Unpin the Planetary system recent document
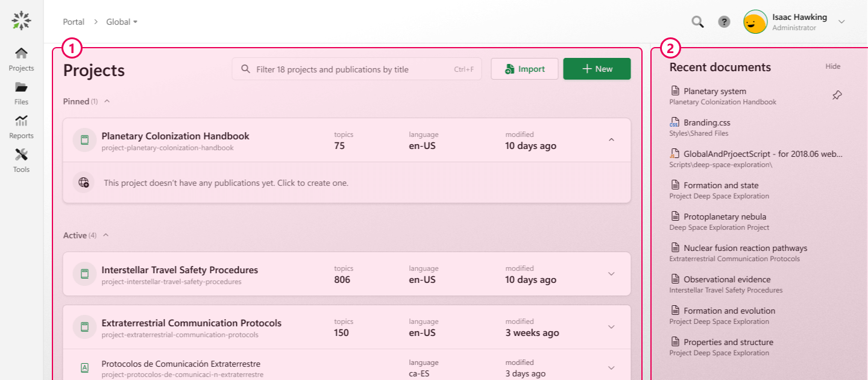The image size is (868, 380). click(x=837, y=95)
